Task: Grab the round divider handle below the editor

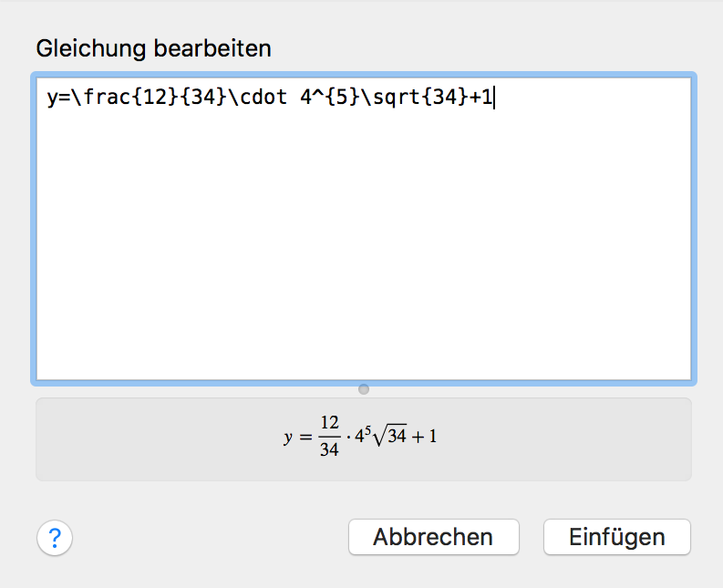Action: coord(364,389)
